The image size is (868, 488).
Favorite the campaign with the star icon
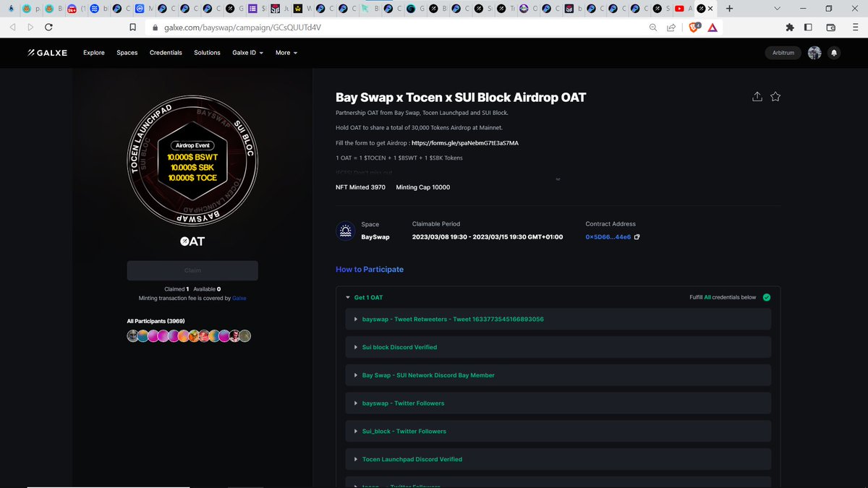775,97
